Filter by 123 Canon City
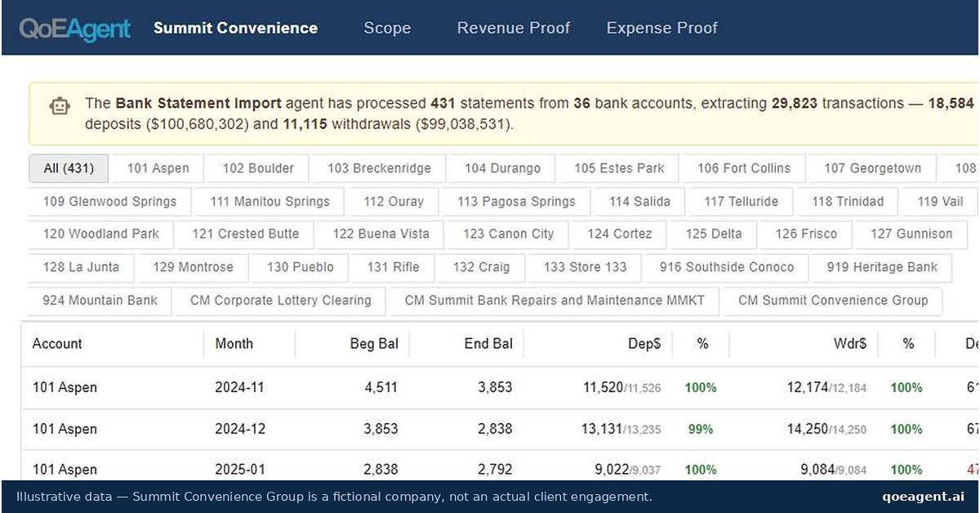Viewport: 980px width, 513px height. 508,234
